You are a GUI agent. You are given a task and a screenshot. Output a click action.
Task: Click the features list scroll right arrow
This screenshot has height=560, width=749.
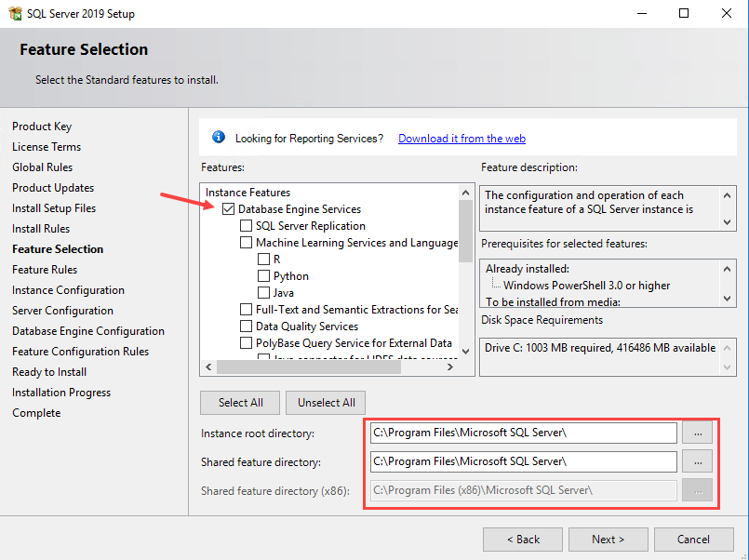click(450, 367)
